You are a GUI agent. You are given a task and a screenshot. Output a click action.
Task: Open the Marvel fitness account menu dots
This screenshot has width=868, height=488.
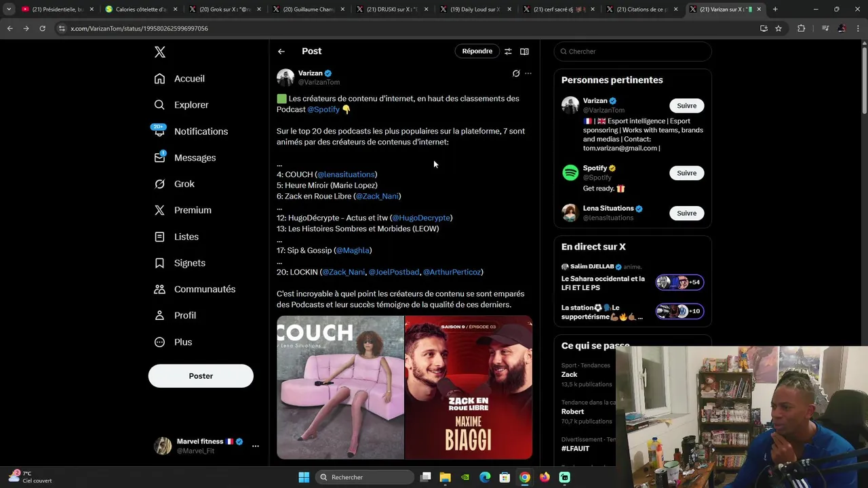point(255,446)
